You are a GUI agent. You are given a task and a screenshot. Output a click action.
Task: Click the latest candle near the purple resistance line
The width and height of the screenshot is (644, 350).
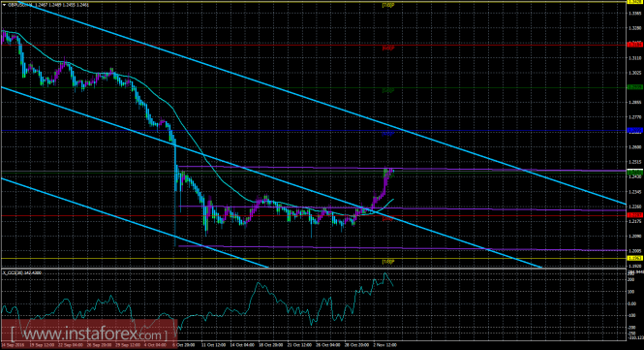[392, 172]
